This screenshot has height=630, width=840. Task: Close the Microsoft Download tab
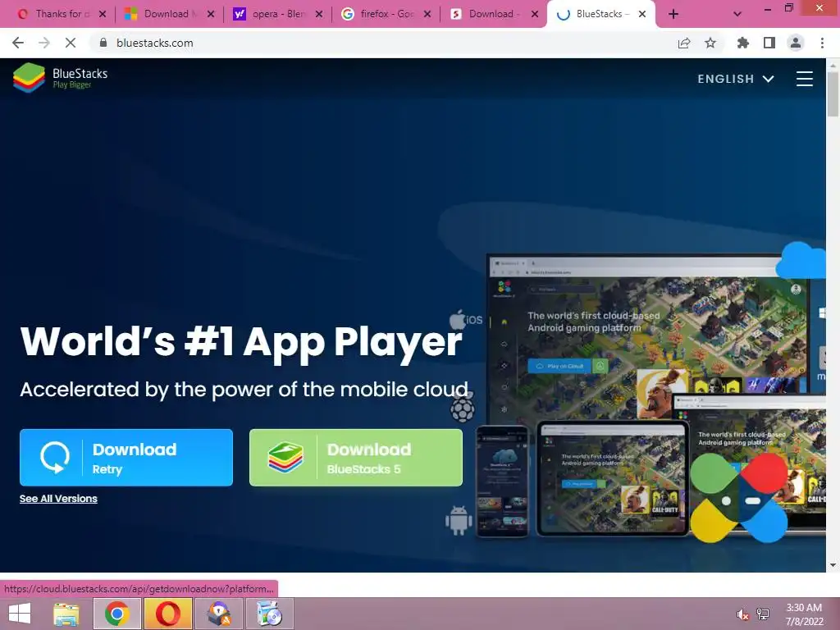tap(211, 15)
